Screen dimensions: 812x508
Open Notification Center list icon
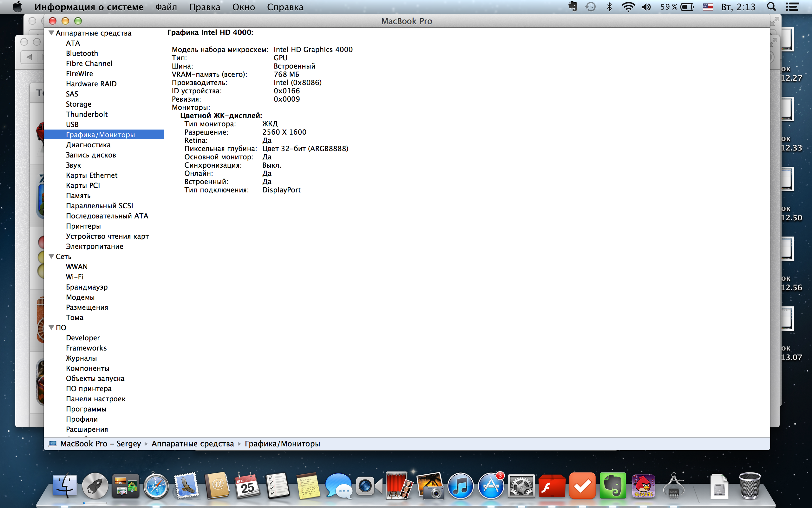tap(792, 7)
